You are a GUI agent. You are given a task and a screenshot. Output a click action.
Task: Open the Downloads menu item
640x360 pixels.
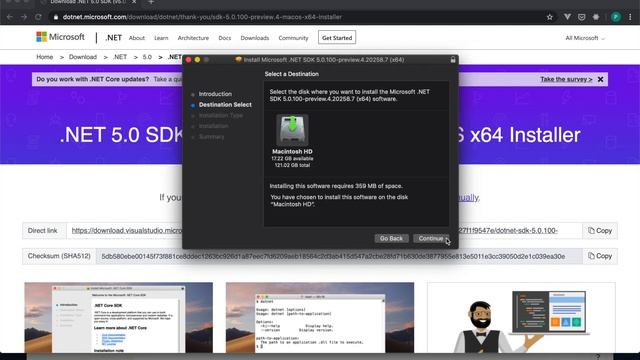[255, 38]
